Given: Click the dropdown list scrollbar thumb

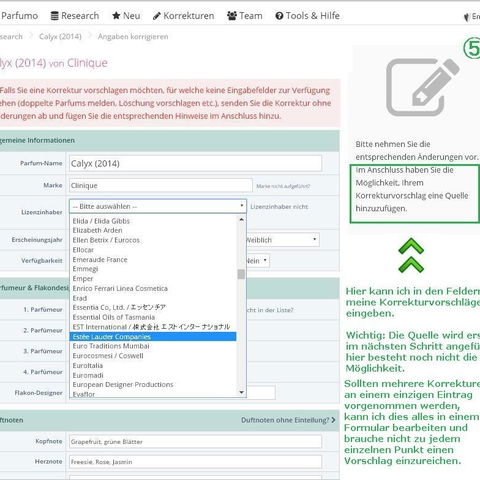Looking at the screenshot, I should point(241,274).
